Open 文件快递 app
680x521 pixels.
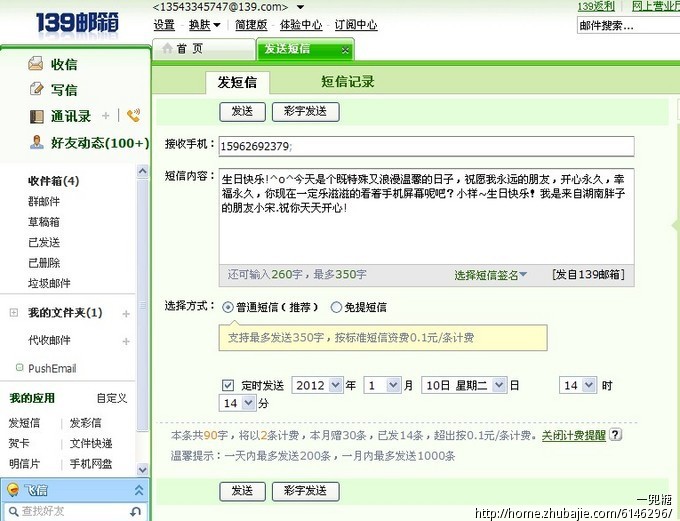tap(91, 443)
